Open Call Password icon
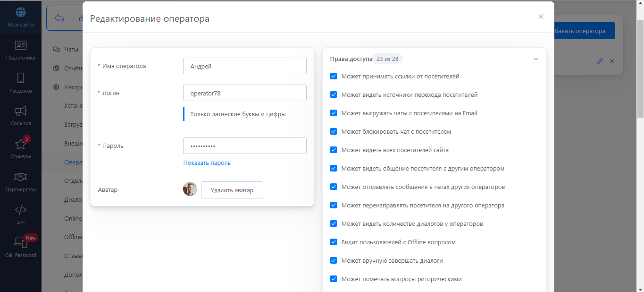The image size is (644, 292). (x=21, y=243)
